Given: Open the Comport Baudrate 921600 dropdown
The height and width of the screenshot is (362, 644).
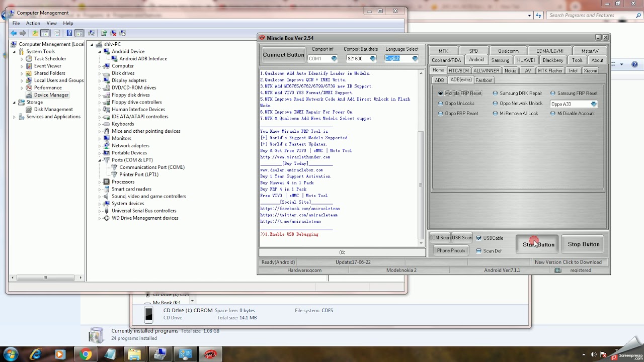Looking at the screenshot, I should pyautogui.click(x=373, y=59).
